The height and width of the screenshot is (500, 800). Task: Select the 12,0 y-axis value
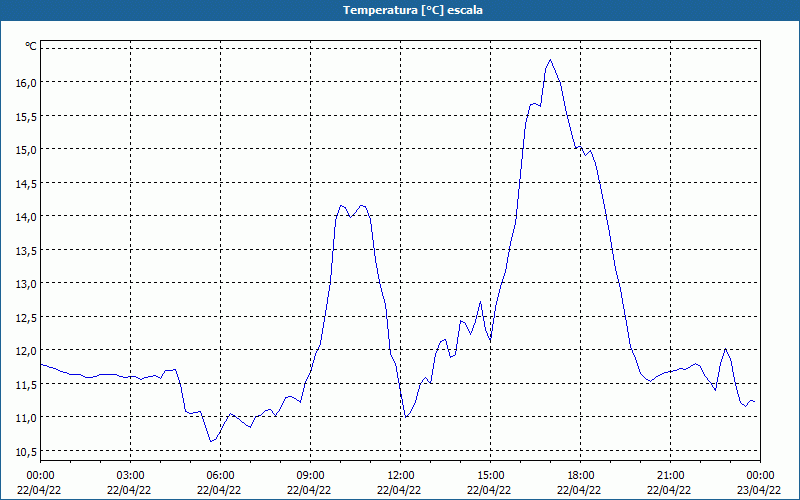pos(27,351)
